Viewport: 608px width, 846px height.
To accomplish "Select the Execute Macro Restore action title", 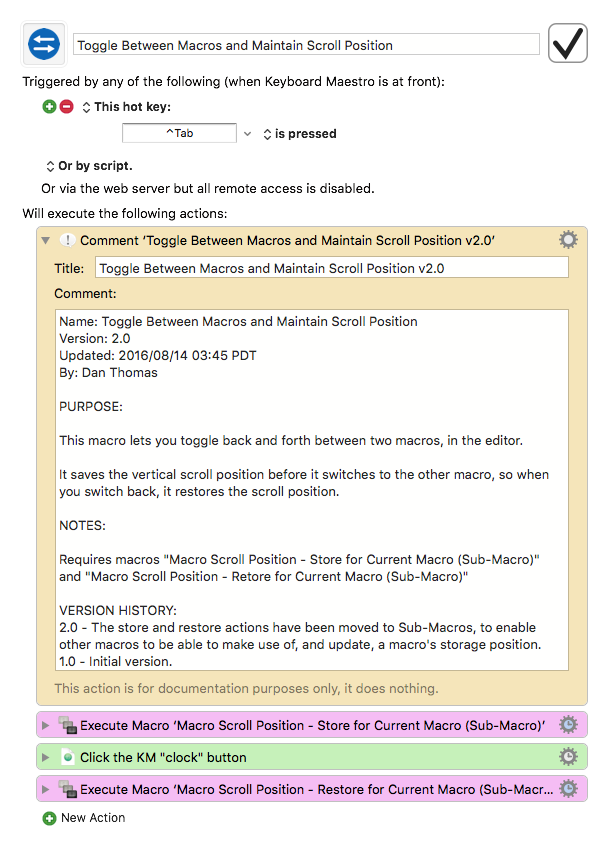I will click(x=317, y=789).
